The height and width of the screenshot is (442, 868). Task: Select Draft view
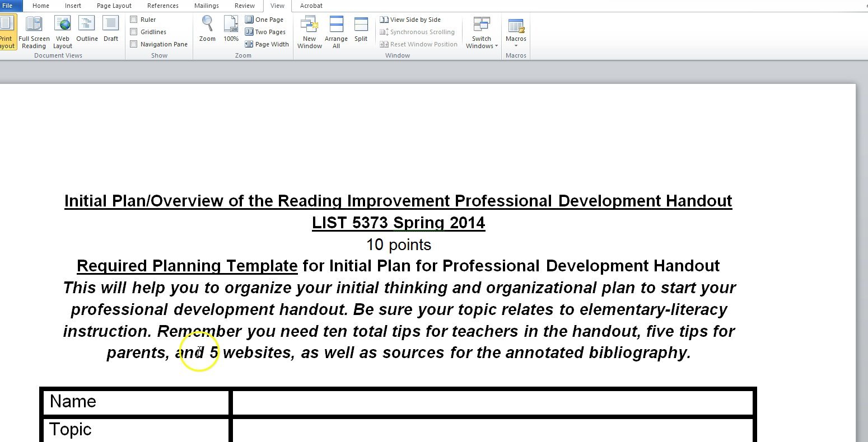[x=110, y=32]
